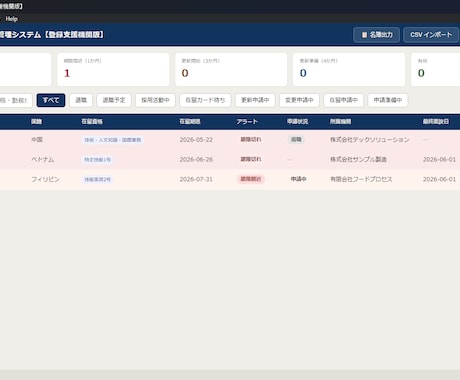460x380 pixels.
Task: Select the 在留申請中 filter tab
Action: tap(344, 100)
